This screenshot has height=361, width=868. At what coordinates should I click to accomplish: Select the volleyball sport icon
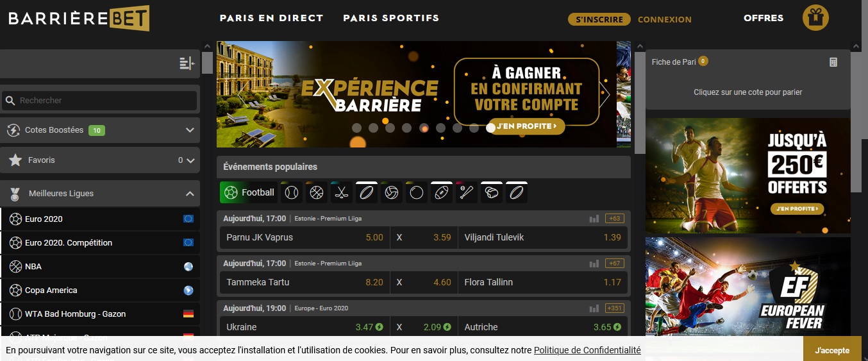pyautogui.click(x=392, y=192)
